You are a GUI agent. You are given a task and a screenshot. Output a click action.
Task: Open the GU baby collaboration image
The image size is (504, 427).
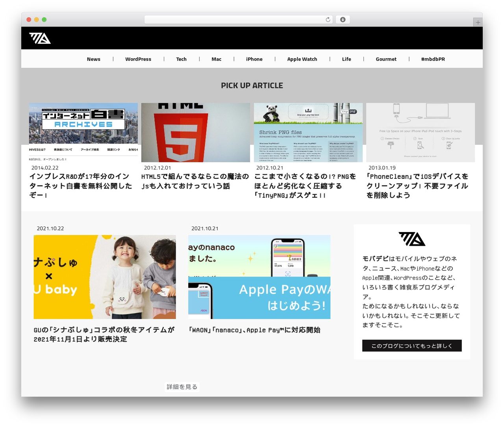pos(105,277)
